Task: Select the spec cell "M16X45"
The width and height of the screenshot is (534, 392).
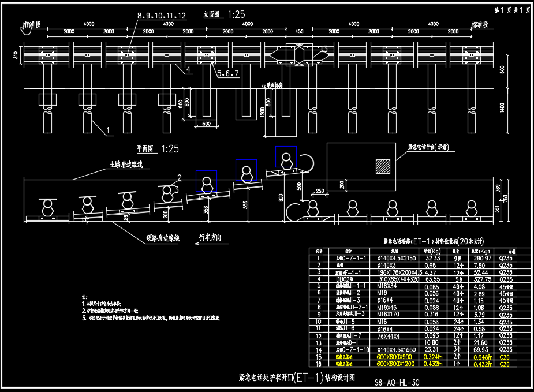Action: tap(387, 308)
